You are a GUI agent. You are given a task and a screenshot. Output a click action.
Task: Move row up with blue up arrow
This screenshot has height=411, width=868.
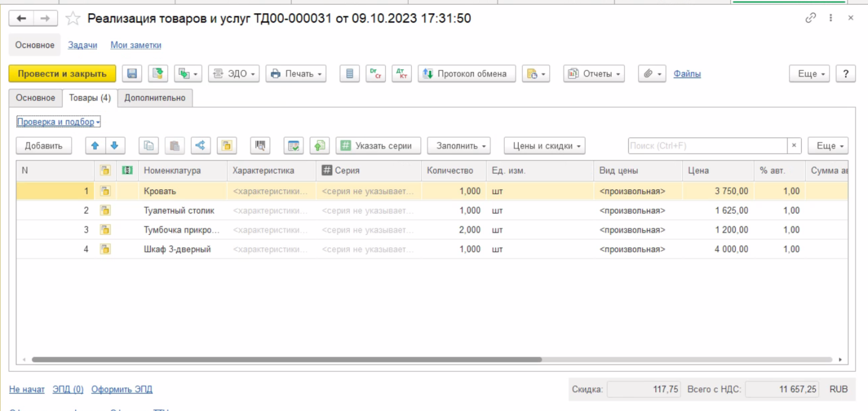[95, 146]
